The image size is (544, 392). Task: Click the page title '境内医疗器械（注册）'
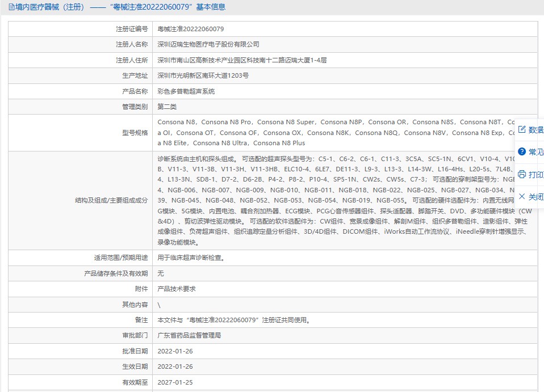pos(50,7)
